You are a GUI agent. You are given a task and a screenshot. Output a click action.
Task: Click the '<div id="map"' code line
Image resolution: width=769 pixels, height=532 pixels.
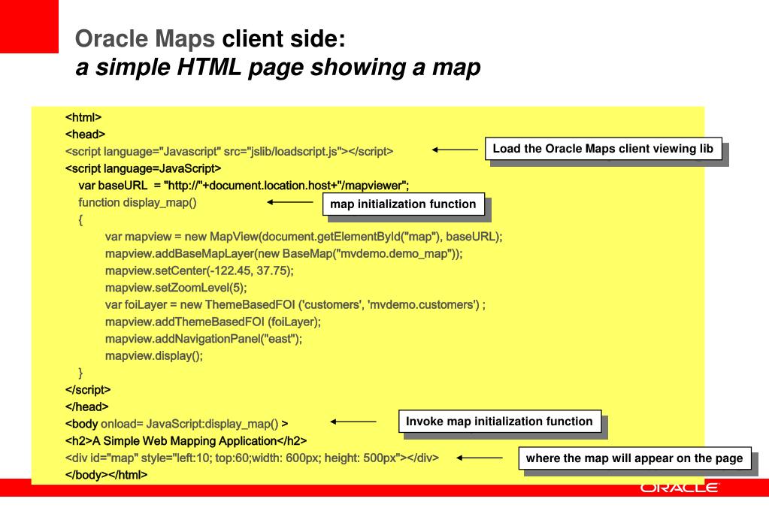(252, 458)
